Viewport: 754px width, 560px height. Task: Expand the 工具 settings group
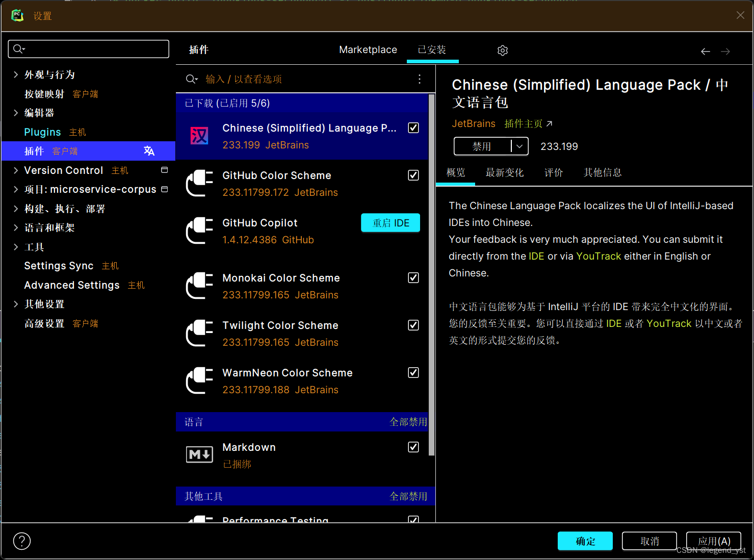pos(16,247)
